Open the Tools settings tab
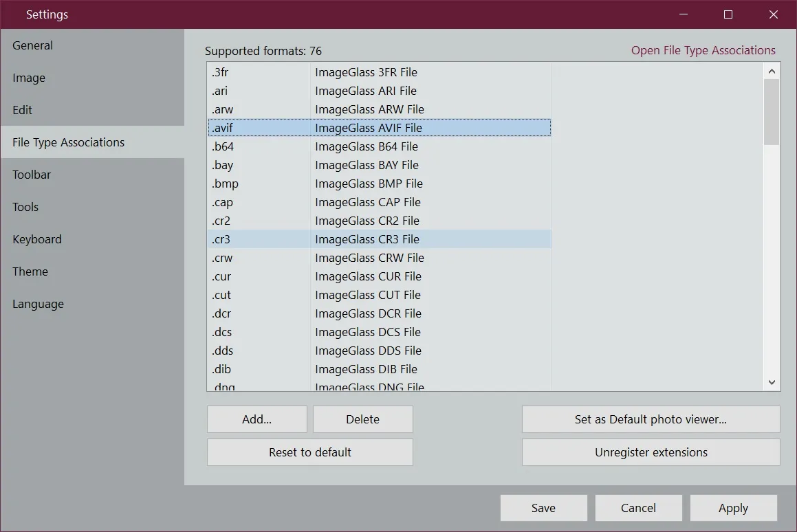This screenshot has width=797, height=532. coord(92,207)
